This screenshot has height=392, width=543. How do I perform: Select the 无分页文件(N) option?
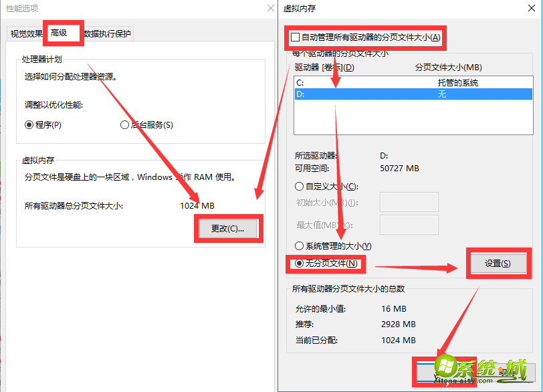pos(300,264)
